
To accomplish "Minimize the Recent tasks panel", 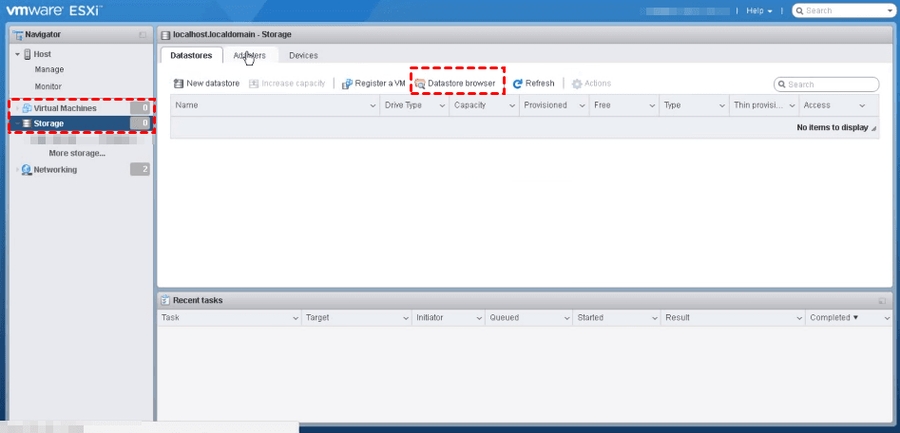I will click(882, 300).
